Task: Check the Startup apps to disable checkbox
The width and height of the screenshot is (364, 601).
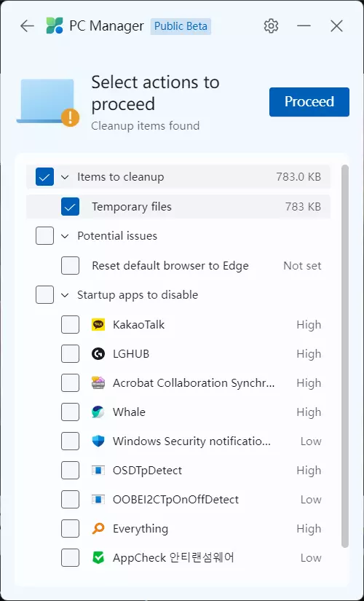Action: [45, 295]
